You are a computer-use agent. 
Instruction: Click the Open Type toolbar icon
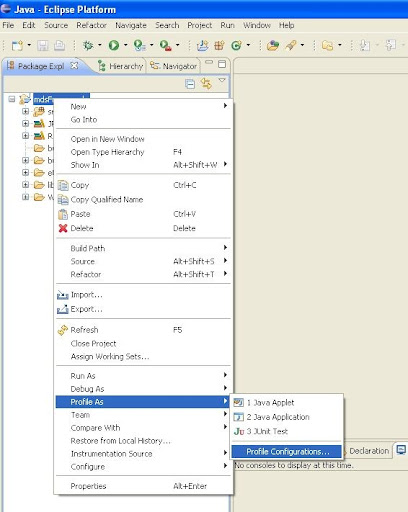273,45
